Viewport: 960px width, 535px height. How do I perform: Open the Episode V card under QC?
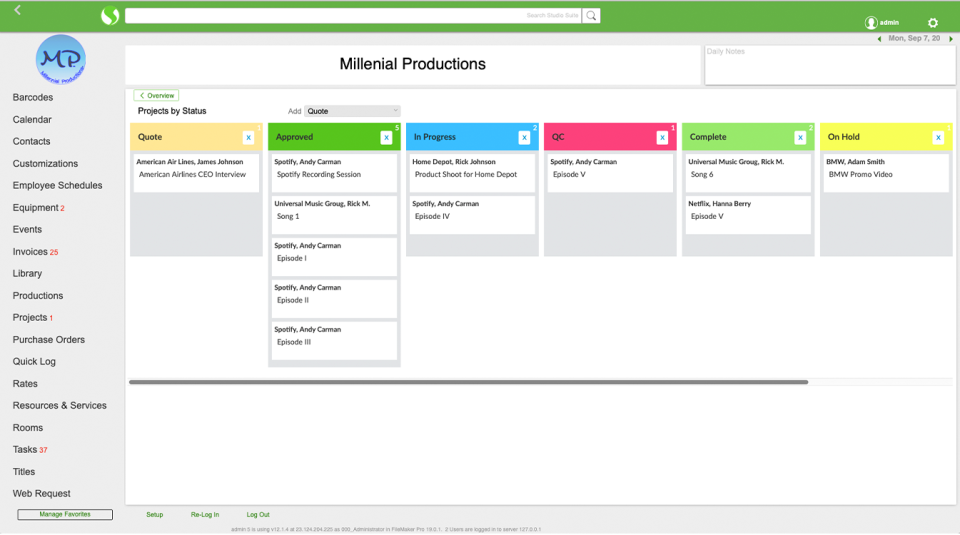tap(610, 173)
